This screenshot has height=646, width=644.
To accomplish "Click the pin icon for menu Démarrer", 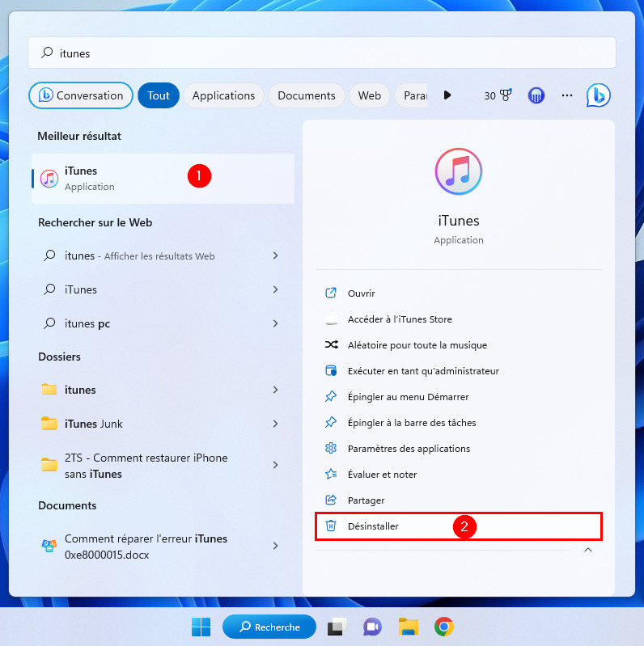I will [x=331, y=397].
